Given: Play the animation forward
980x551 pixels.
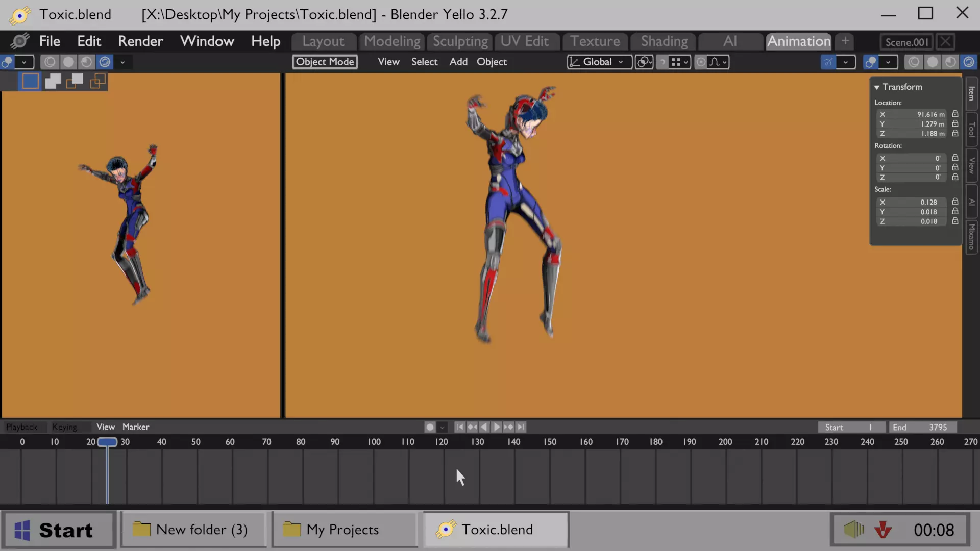Looking at the screenshot, I should coord(496,427).
